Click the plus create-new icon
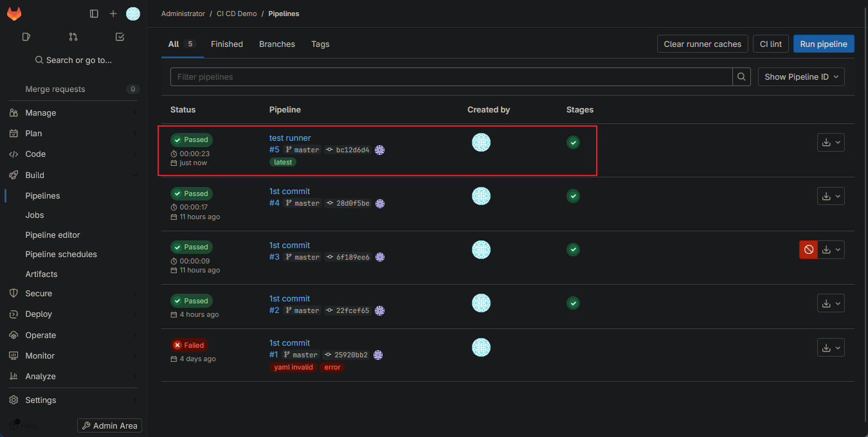Screen dimensions: 868x437 (113, 13)
